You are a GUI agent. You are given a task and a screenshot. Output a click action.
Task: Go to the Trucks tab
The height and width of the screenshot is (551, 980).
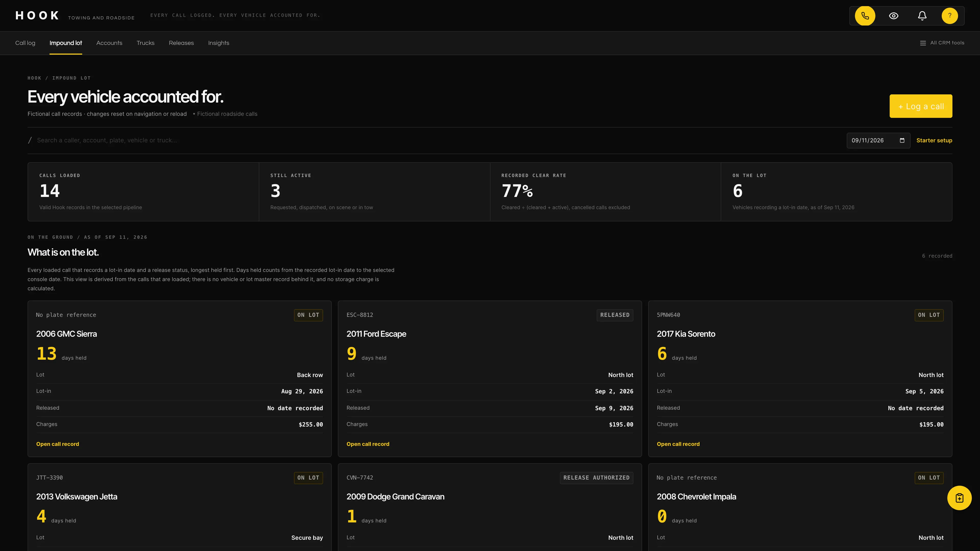tap(145, 43)
